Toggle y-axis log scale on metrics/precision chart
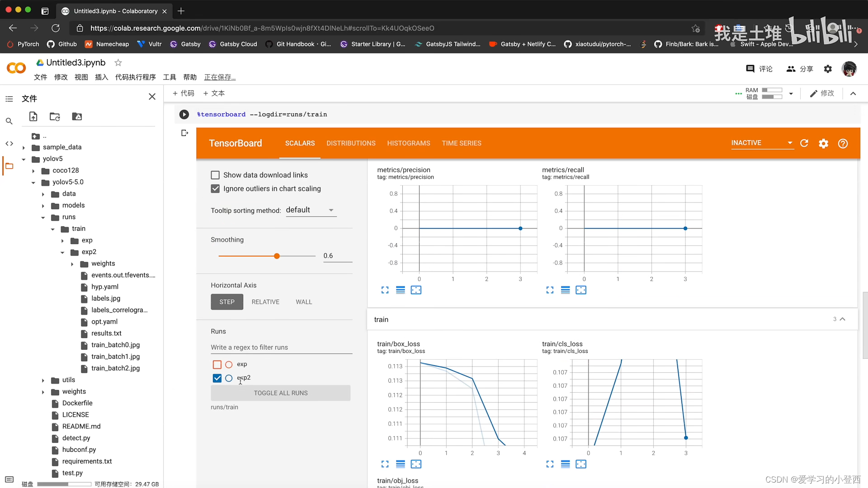 pos(400,290)
